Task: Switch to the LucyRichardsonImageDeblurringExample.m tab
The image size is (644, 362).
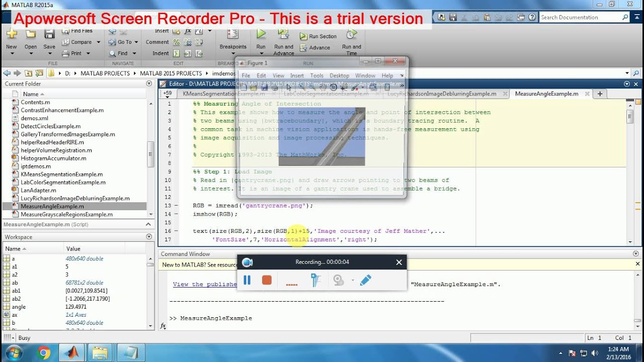Action: tap(442, 94)
